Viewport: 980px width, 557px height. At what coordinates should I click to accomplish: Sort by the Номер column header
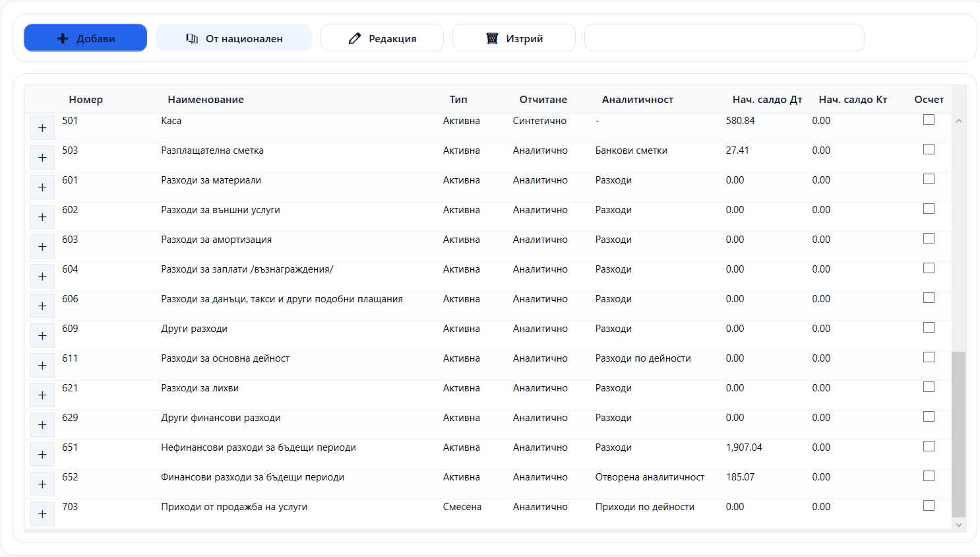coord(86,100)
